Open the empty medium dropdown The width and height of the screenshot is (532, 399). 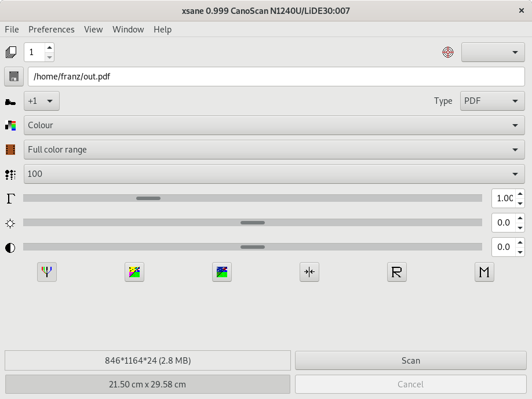[x=493, y=52]
